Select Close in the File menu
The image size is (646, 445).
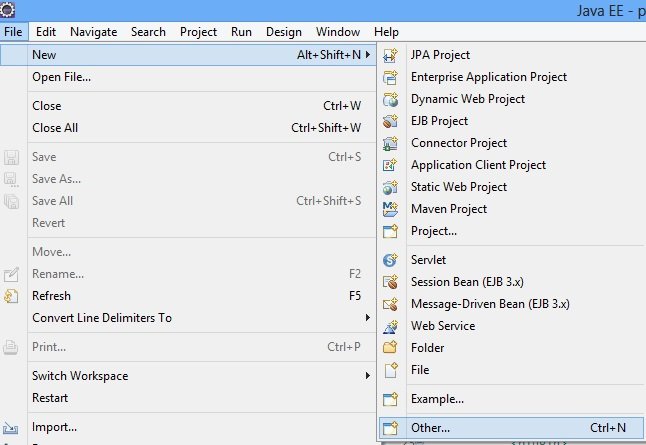(x=188, y=106)
